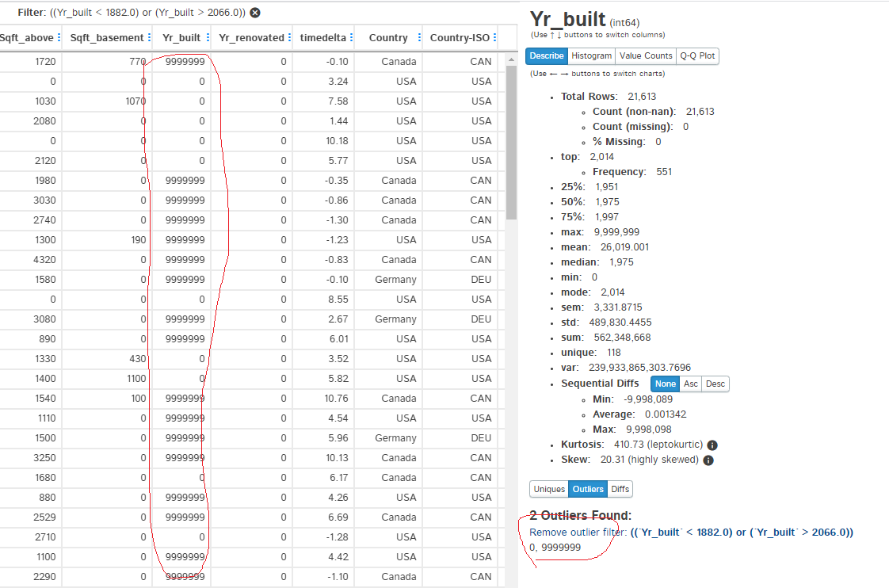This screenshot has width=889, height=588.
Task: Clear the Yr_built filter with the X icon
Action: pos(255,13)
